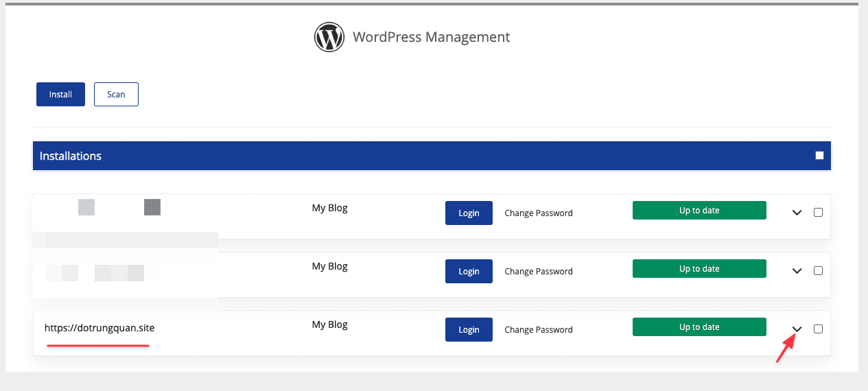Click Up to date status for dotrungquan.site
The width and height of the screenshot is (868, 391).
coord(699,327)
